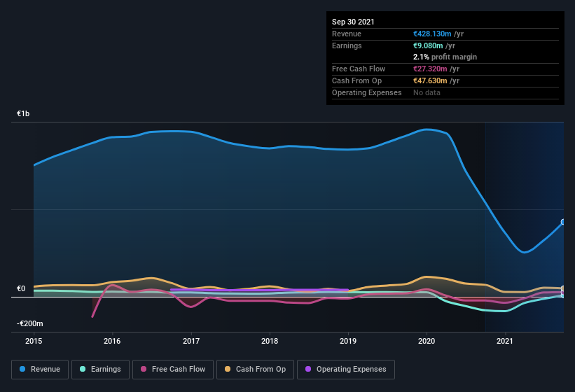Image resolution: width=575 pixels, height=392 pixels.
Task: Toggle the Revenue legend series
Action: [x=40, y=370]
